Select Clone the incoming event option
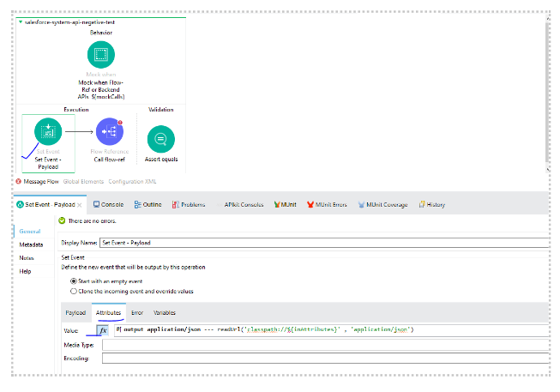The width and height of the screenshot is (560, 392). pos(74,292)
